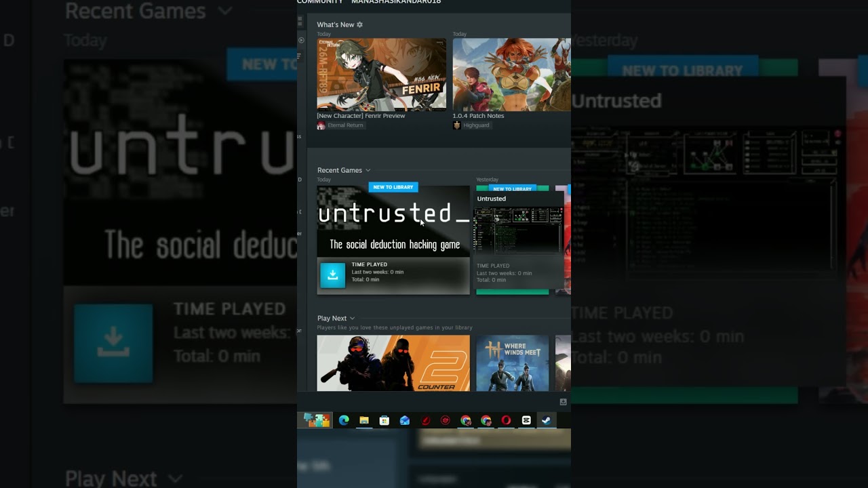Click the Untrusted download icon button
The image size is (868, 488).
pyautogui.click(x=332, y=275)
